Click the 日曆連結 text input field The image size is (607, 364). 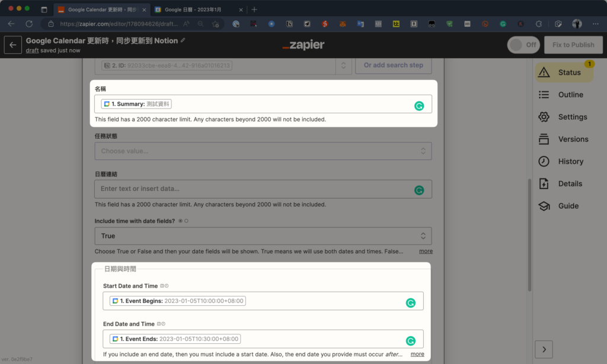tap(263, 189)
